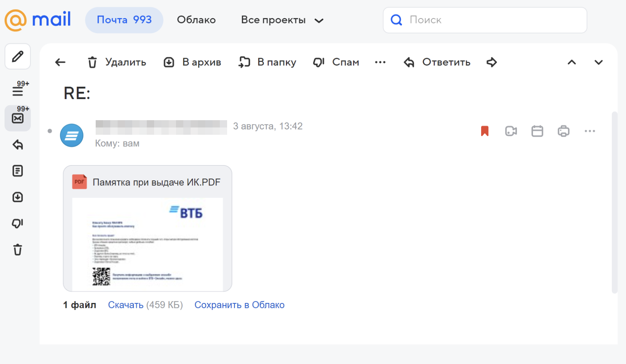Click the Скачать download link
626x364 pixels.
pyautogui.click(x=126, y=305)
